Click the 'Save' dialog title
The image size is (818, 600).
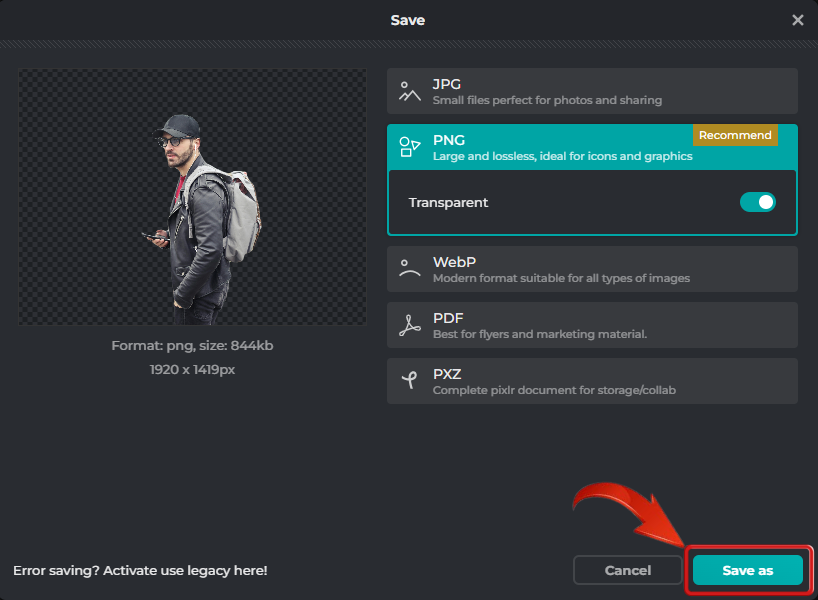coord(407,20)
